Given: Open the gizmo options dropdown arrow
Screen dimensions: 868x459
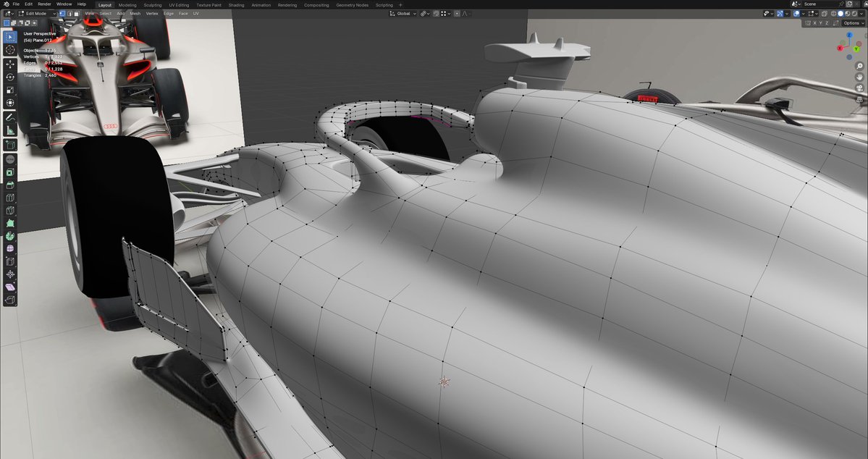Looking at the screenshot, I should coord(787,13).
